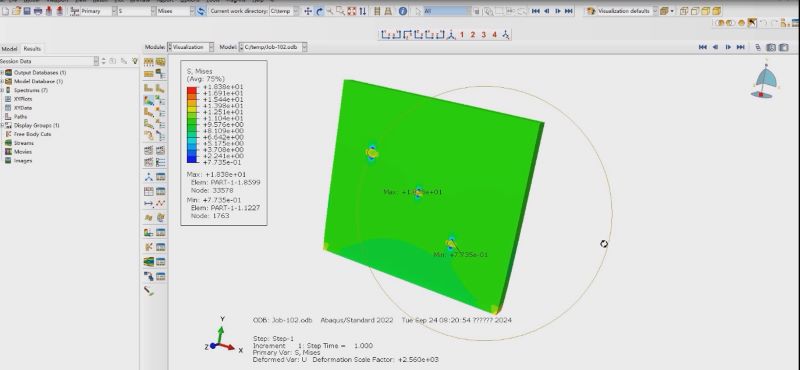Click the Max stress label on plate
The image size is (800, 370).
tap(413, 192)
